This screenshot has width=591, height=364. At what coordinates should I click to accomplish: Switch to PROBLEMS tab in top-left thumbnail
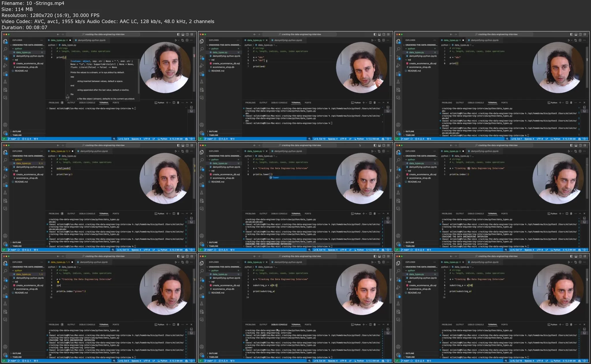[54, 103]
